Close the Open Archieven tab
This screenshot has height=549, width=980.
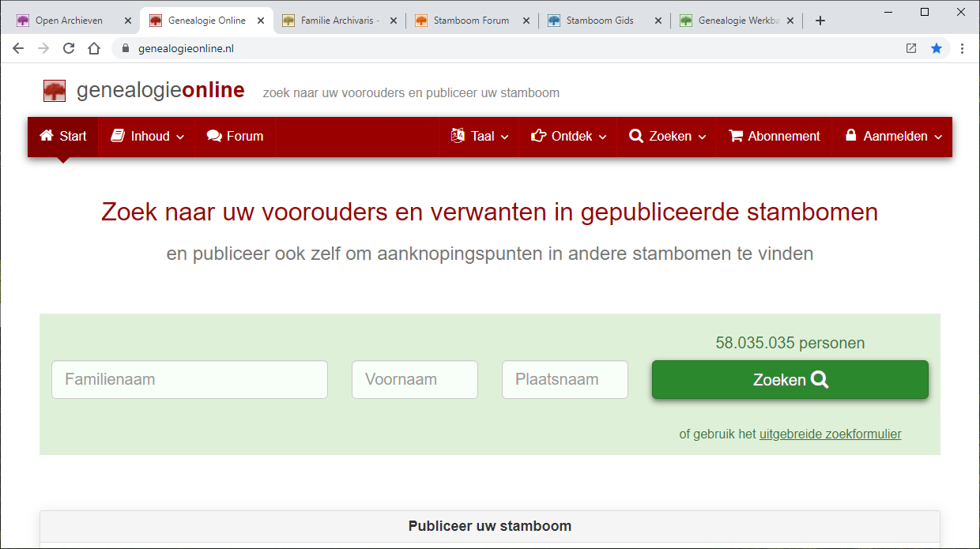(128, 21)
